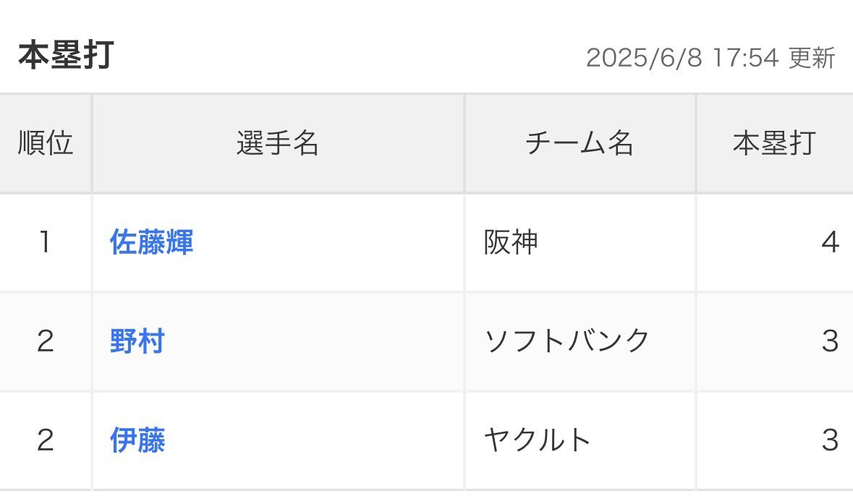Click home run count 4 for 阪神

coord(830,242)
